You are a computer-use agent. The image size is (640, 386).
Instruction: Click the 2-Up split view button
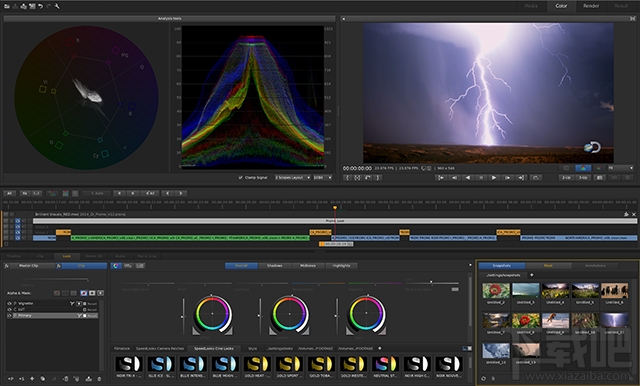566,177
